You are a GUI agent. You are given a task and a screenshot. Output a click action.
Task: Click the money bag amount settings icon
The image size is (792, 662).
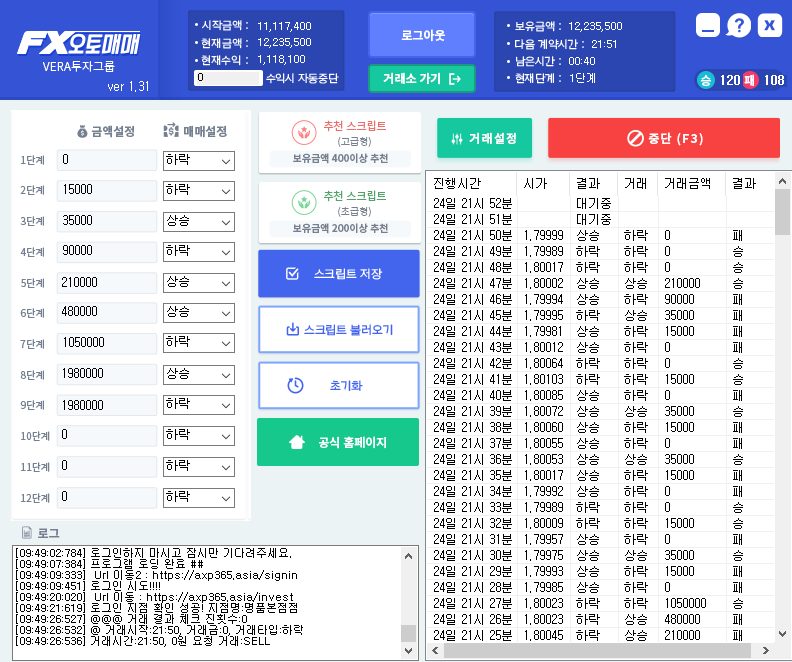(82, 132)
